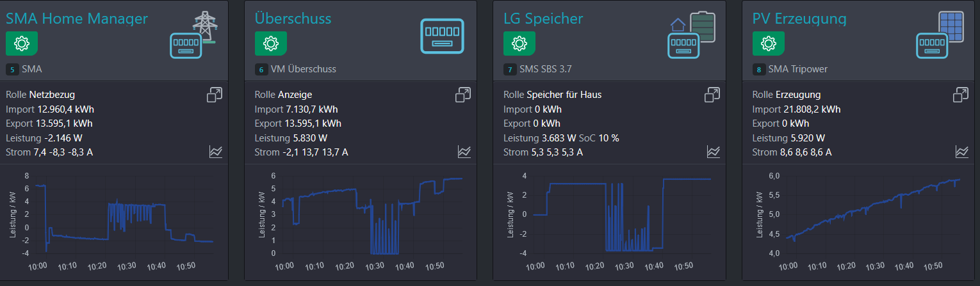
Task: Open settings gear on SMA Home Manager card
Action: pyautogui.click(x=22, y=44)
